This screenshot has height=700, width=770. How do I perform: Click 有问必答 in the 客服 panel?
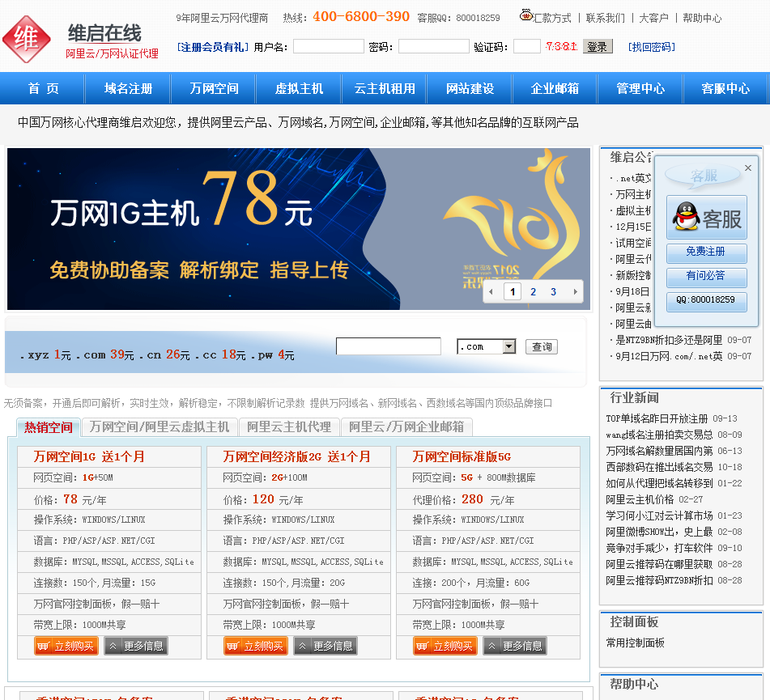pos(706,276)
